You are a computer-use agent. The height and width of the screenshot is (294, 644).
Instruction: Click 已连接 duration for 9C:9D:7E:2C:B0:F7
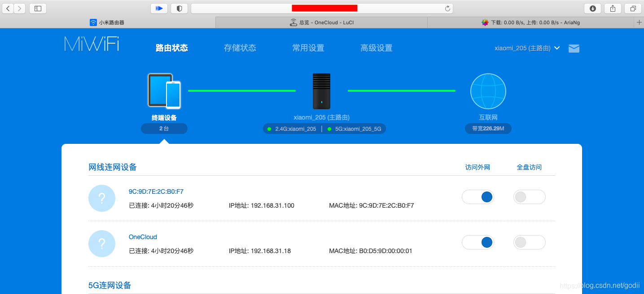click(161, 206)
